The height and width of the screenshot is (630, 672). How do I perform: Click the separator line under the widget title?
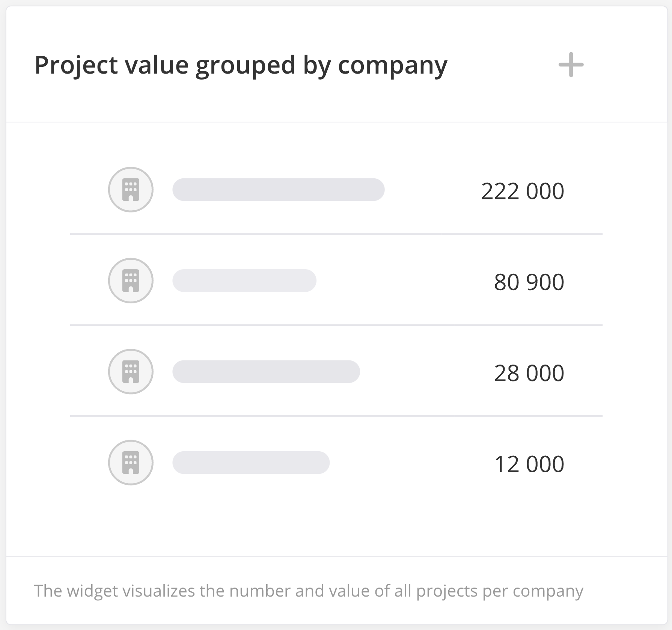tap(336, 122)
